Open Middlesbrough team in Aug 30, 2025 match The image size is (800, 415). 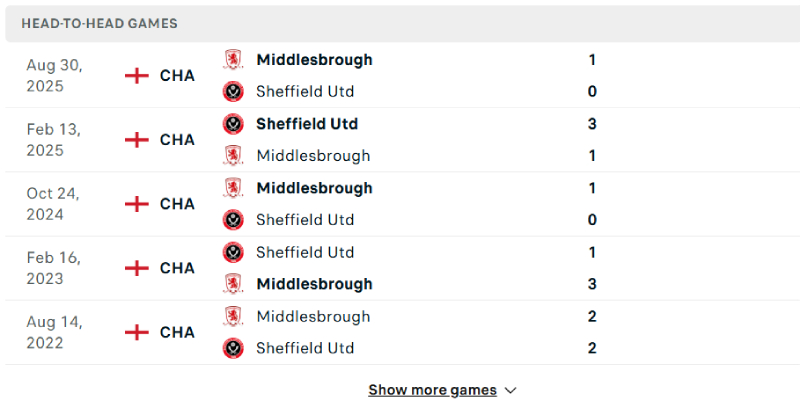pyautogui.click(x=314, y=60)
